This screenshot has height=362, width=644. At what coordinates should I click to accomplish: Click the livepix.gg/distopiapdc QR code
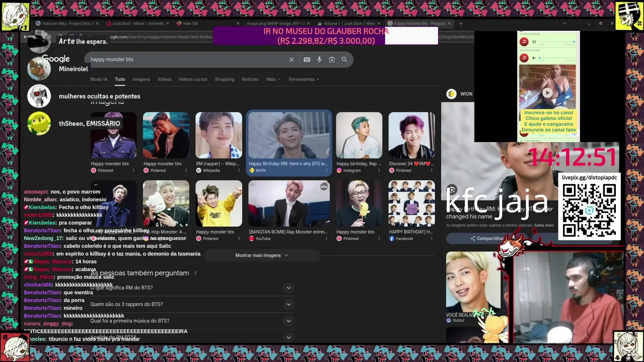point(589,211)
